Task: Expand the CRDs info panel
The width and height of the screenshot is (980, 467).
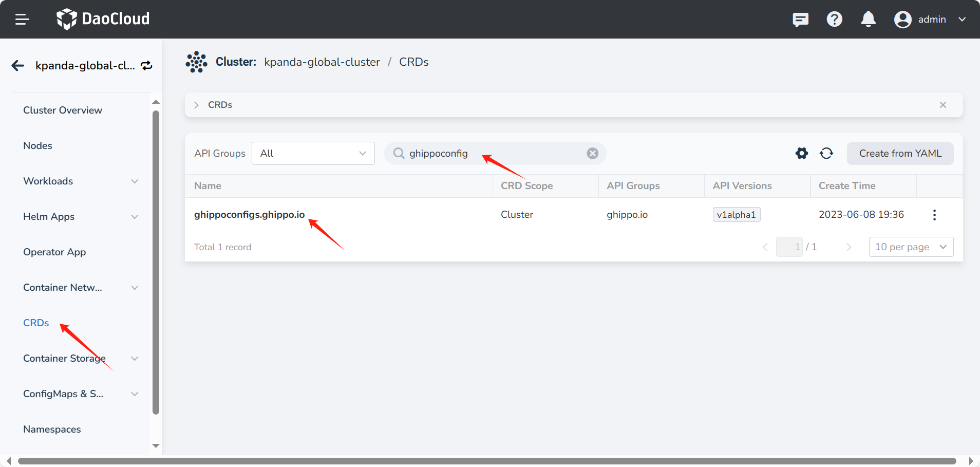Action: 197,105
